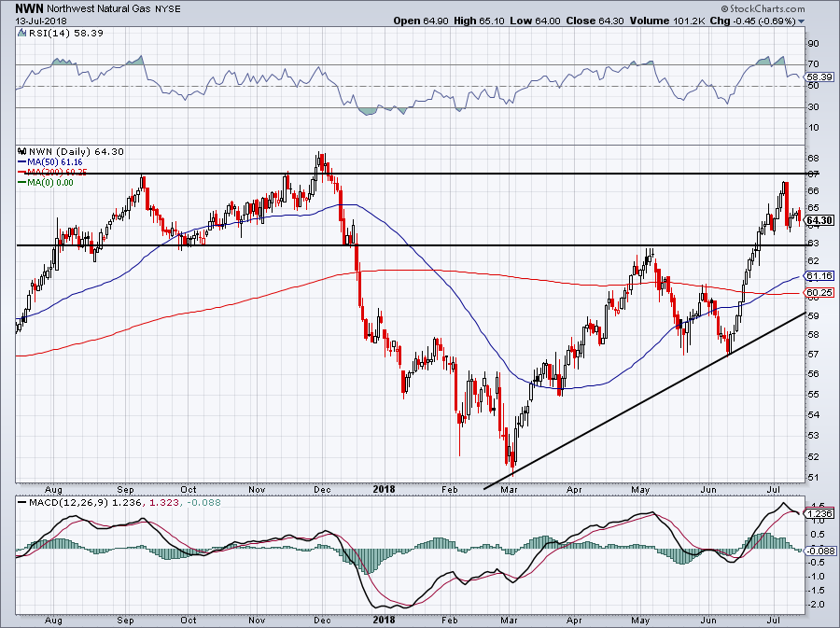Click the 51 price level on axis
This screenshot has height=628, width=840.
click(x=813, y=477)
